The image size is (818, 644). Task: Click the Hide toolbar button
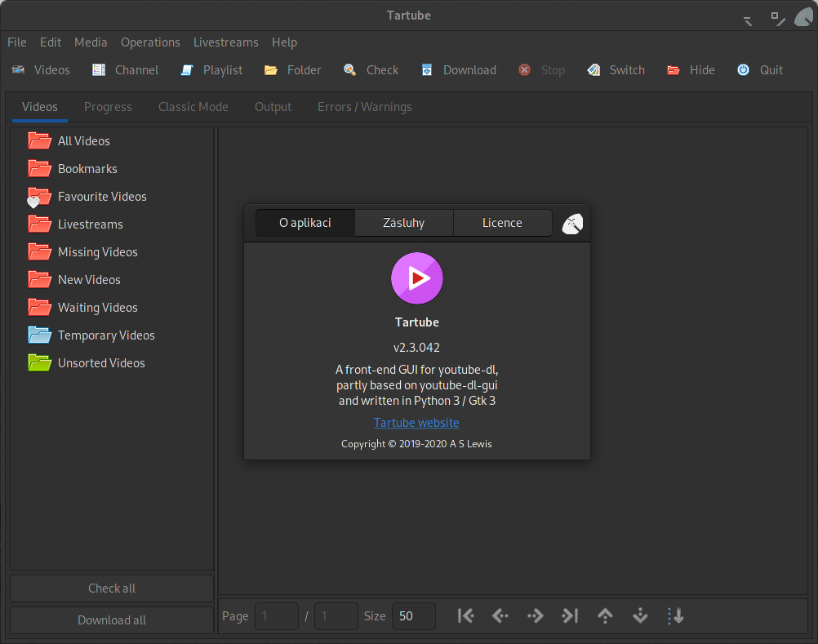[x=690, y=70]
